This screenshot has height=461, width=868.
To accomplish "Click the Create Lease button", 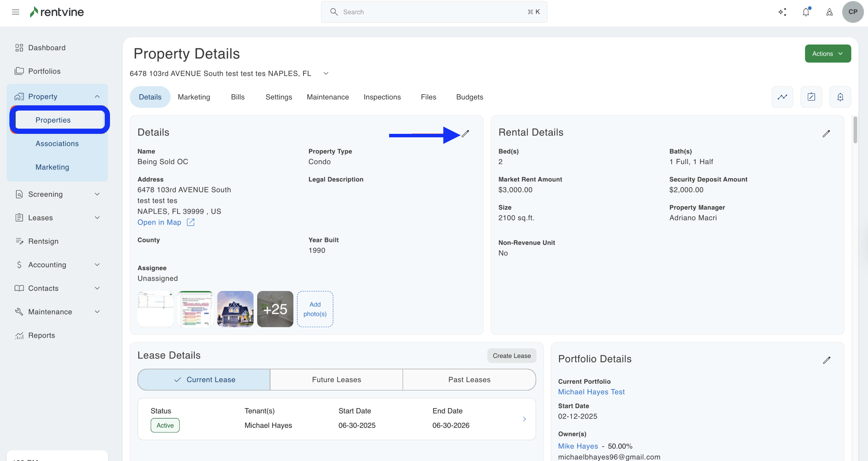I will [x=511, y=356].
